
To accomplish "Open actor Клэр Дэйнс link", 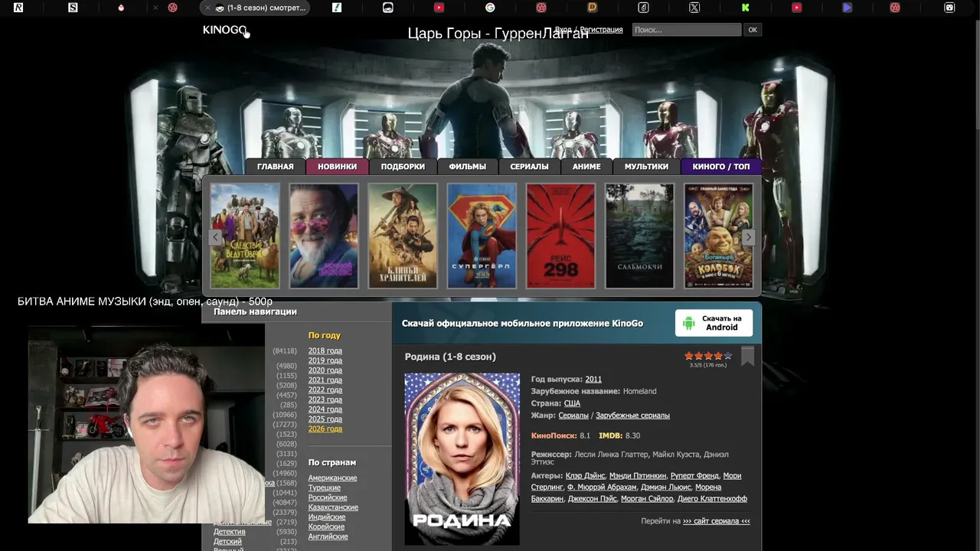I will pos(586,475).
